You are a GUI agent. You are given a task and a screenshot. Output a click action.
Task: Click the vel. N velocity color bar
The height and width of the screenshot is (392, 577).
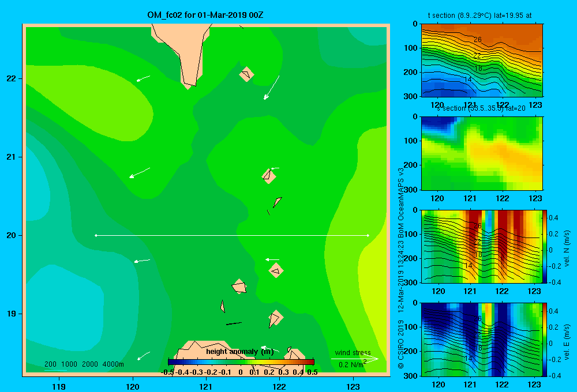tap(545, 246)
